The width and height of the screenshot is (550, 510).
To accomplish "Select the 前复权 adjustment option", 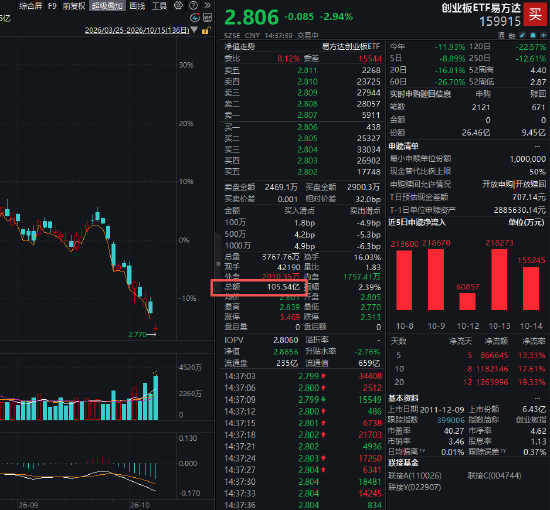I will [x=74, y=6].
